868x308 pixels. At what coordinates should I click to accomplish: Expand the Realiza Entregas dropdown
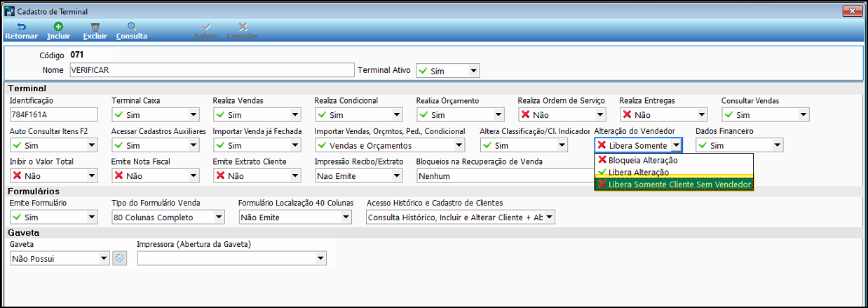[702, 115]
